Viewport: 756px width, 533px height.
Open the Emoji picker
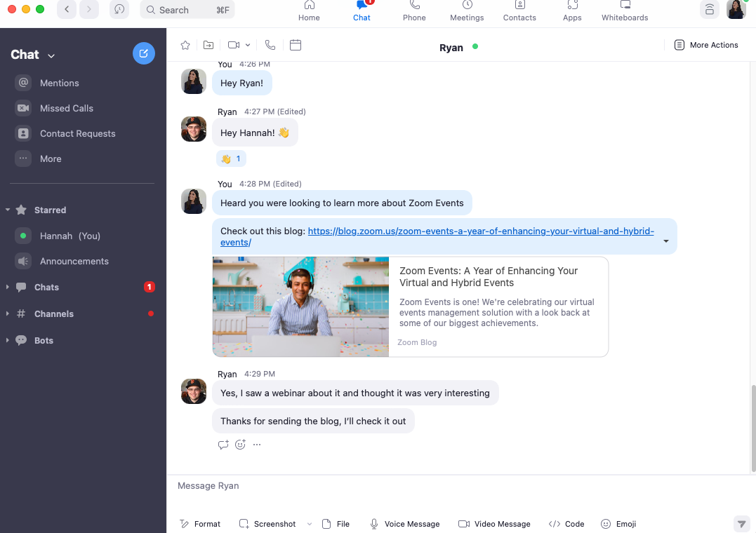point(618,524)
